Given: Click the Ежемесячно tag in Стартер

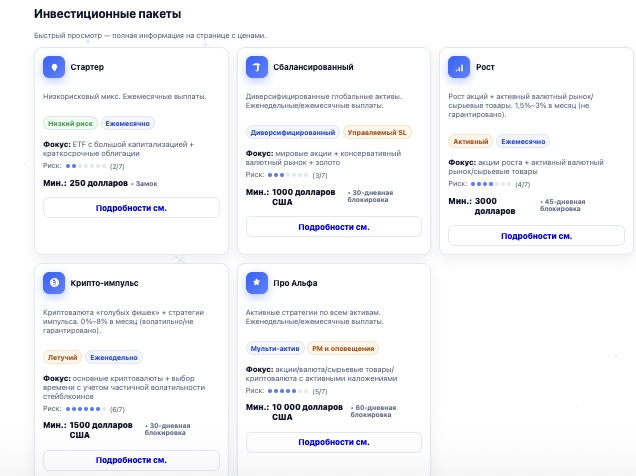Looking at the screenshot, I should pos(129,124).
